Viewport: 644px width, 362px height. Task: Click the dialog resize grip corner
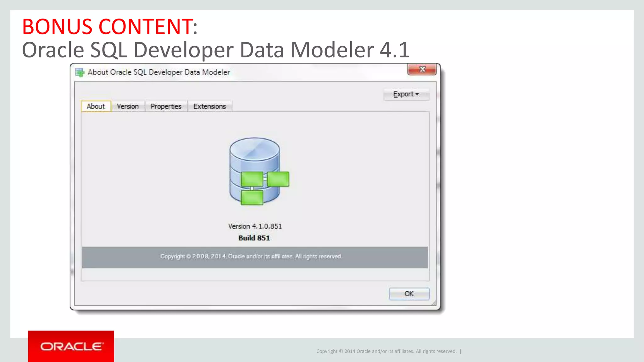[434, 303]
